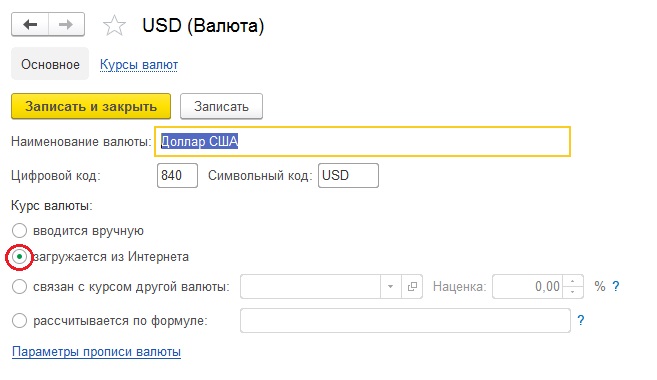Expand the linked currency dropdown arrow

click(x=391, y=287)
